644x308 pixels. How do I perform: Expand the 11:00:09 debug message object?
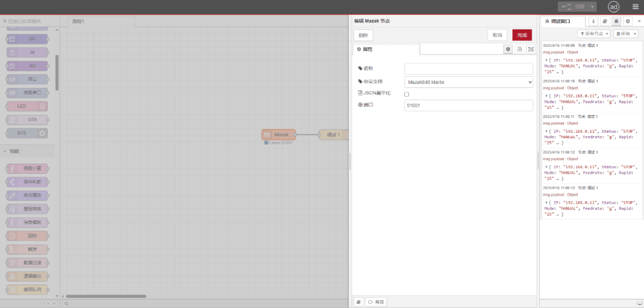pyautogui.click(x=547, y=61)
